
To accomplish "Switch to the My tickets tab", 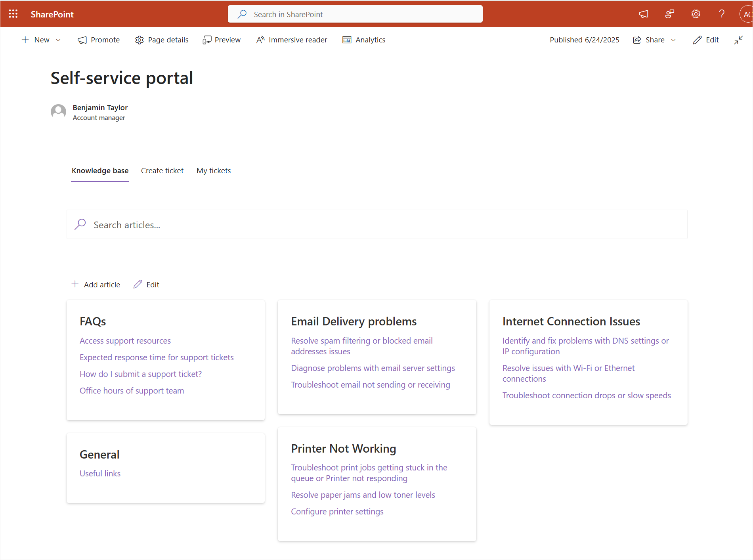I will click(214, 171).
